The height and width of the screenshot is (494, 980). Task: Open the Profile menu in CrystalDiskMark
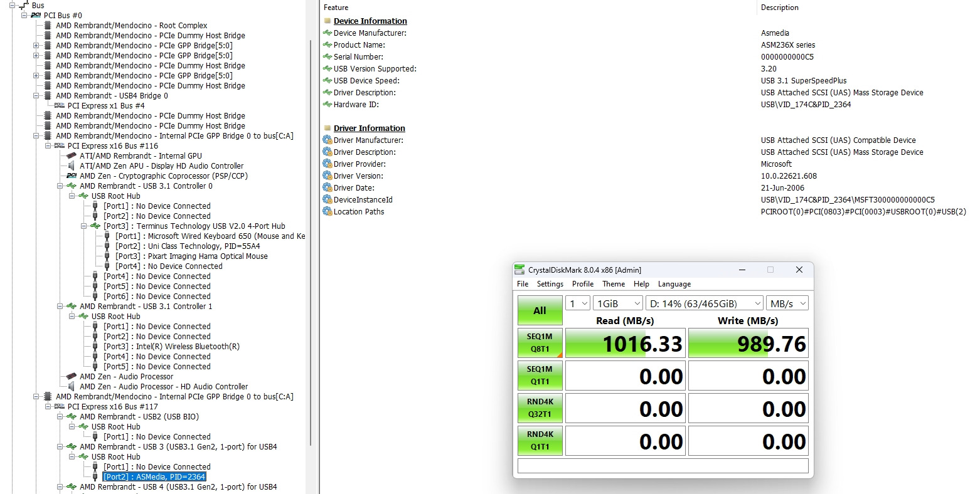(x=583, y=284)
